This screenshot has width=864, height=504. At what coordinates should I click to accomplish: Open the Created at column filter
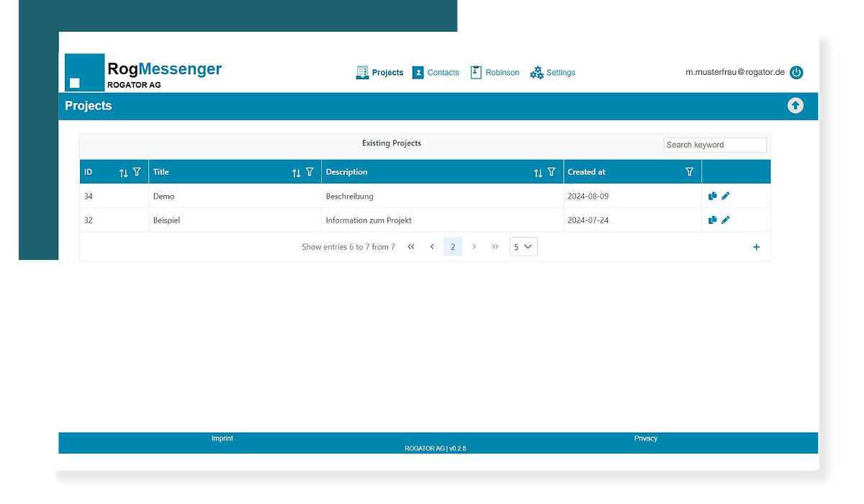689,171
